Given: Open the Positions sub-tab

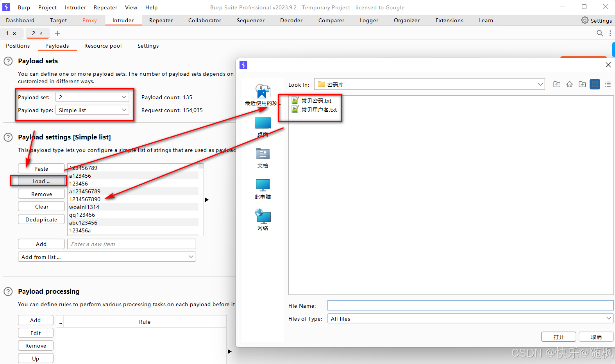Looking at the screenshot, I should pos(18,46).
